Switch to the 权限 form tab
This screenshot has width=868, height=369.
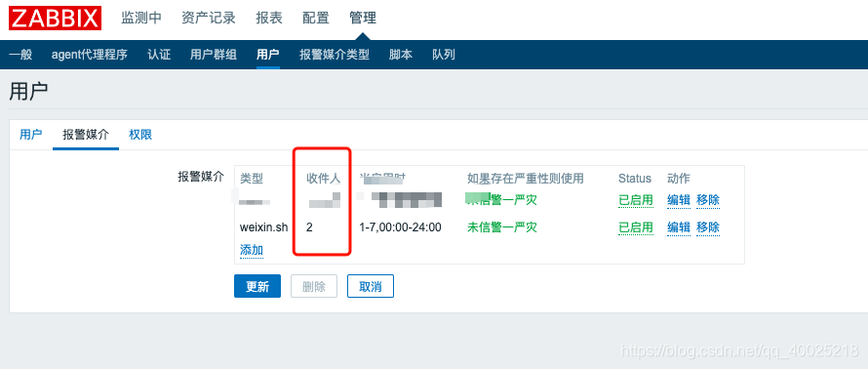[x=140, y=134]
